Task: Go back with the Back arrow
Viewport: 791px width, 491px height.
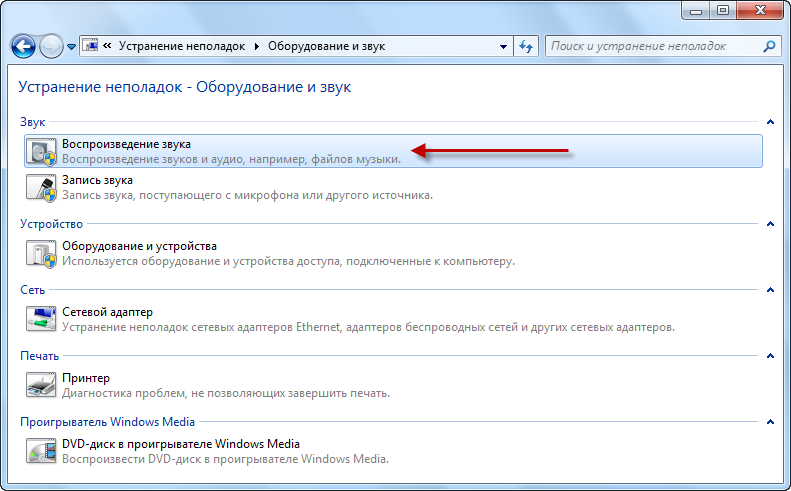Action: pyautogui.click(x=24, y=46)
